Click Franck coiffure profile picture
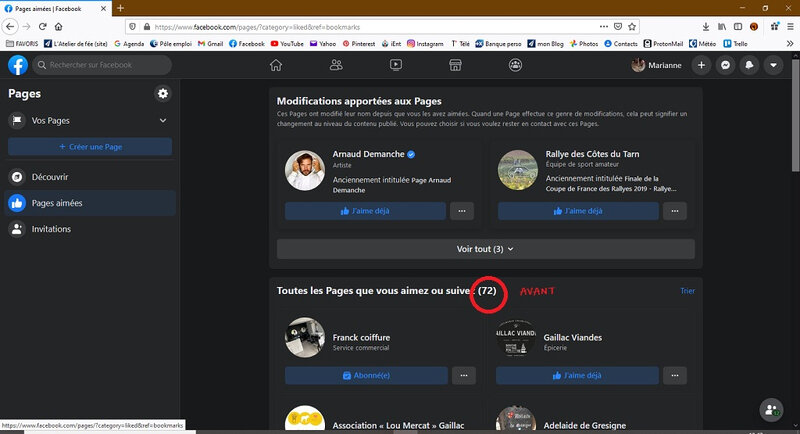Viewport: 800px width, 434px height. [x=305, y=338]
